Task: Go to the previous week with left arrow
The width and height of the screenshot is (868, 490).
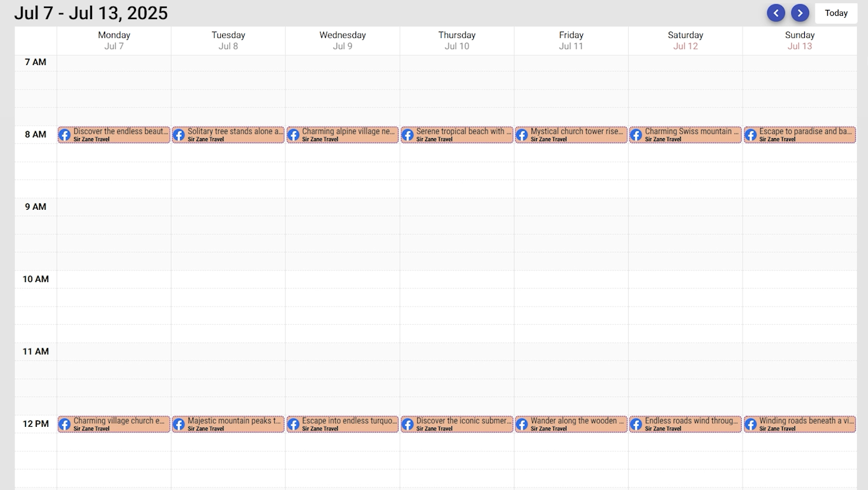Action: (776, 13)
